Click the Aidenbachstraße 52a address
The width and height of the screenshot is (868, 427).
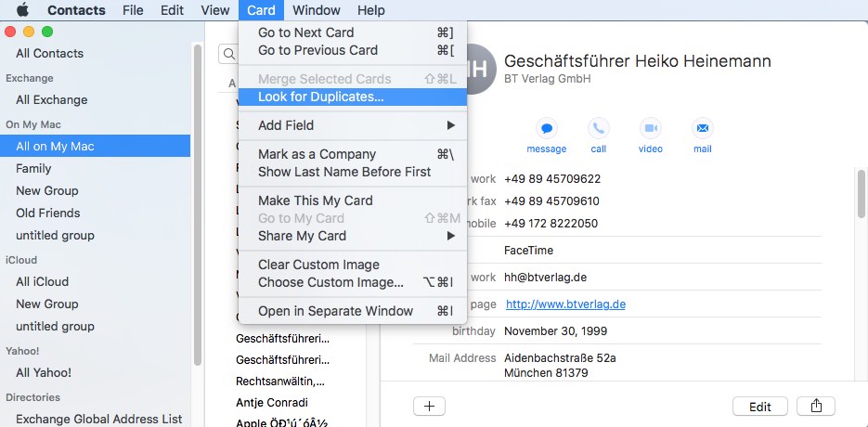point(560,358)
